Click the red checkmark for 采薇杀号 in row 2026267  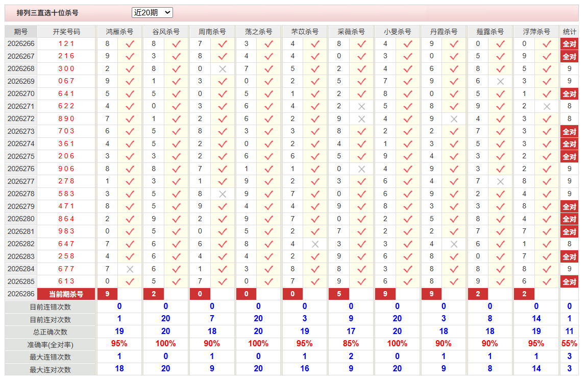pos(361,57)
